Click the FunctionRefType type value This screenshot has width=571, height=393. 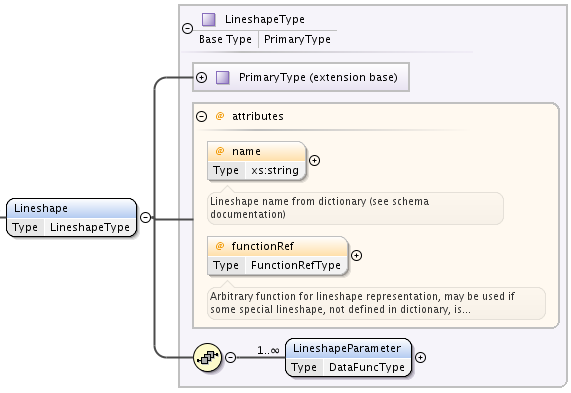(x=296, y=265)
